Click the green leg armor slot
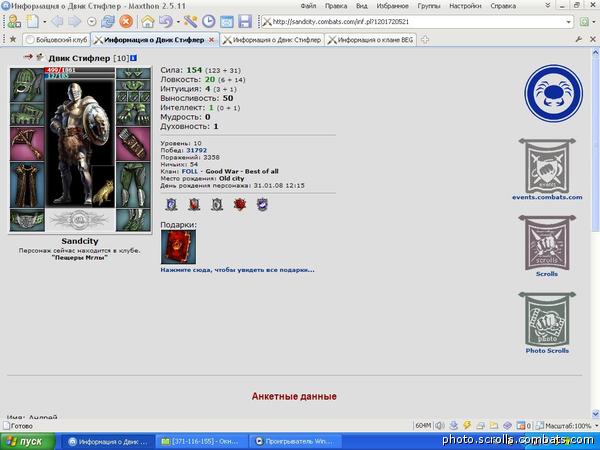 point(133,185)
